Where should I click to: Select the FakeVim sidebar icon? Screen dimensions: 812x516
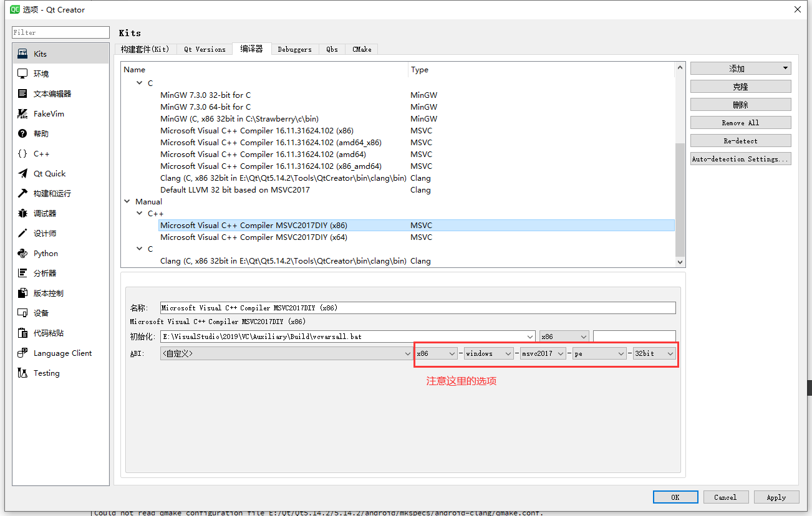22,113
